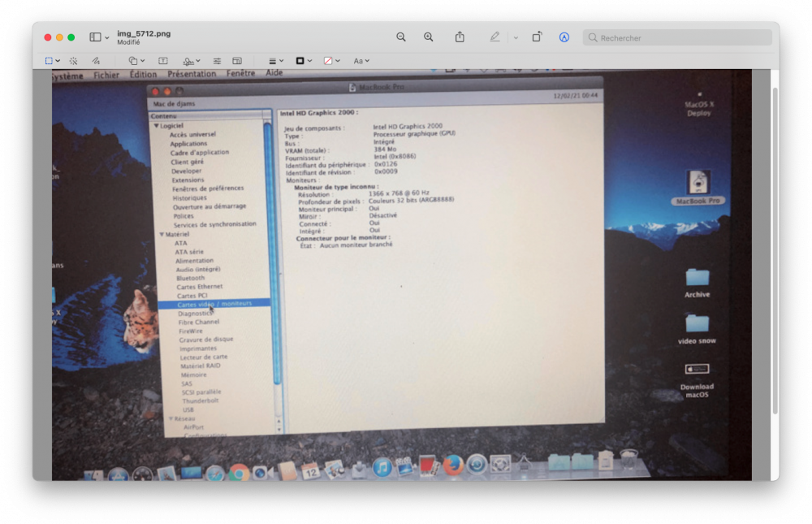Click the line style icon
The width and height of the screenshot is (812, 524).
(x=272, y=61)
